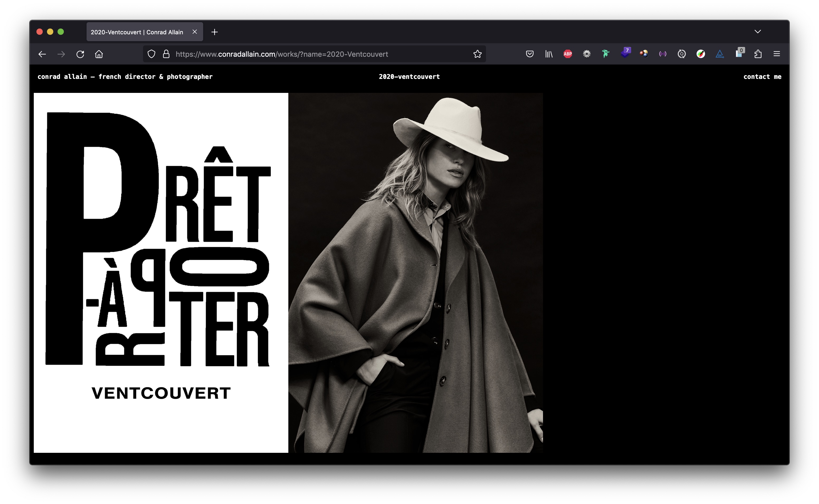
Task: Go back to the previous page
Action: click(42, 54)
